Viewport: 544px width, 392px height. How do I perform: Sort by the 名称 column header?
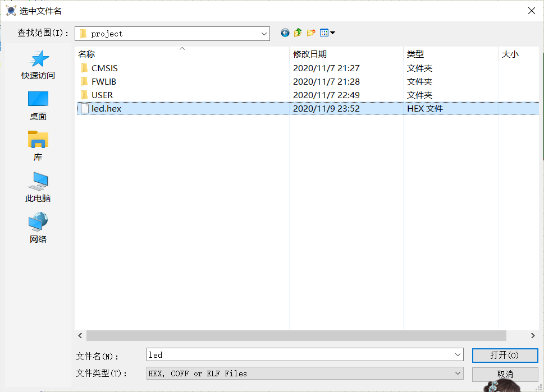click(x=182, y=54)
